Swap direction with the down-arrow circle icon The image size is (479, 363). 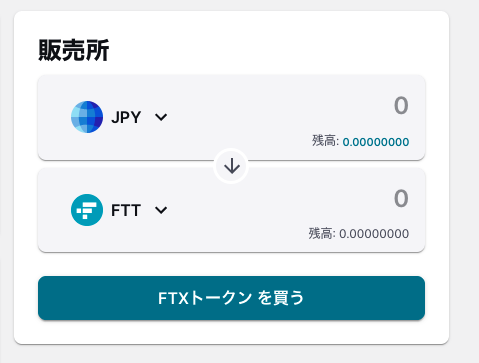231,166
